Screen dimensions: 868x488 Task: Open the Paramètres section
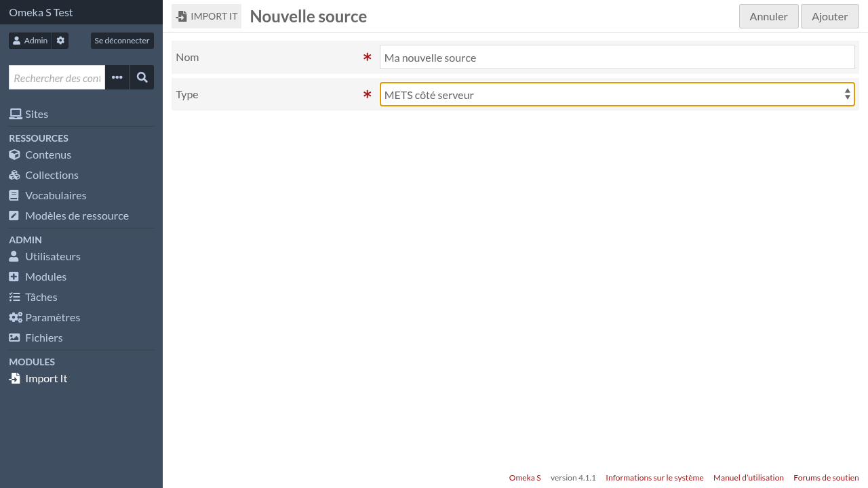coord(52,317)
